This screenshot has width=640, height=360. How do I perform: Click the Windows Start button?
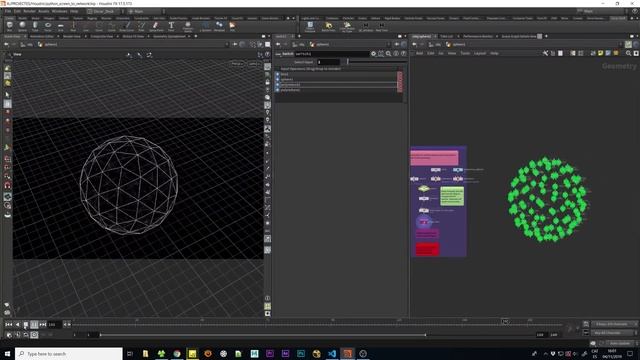pos(7,353)
